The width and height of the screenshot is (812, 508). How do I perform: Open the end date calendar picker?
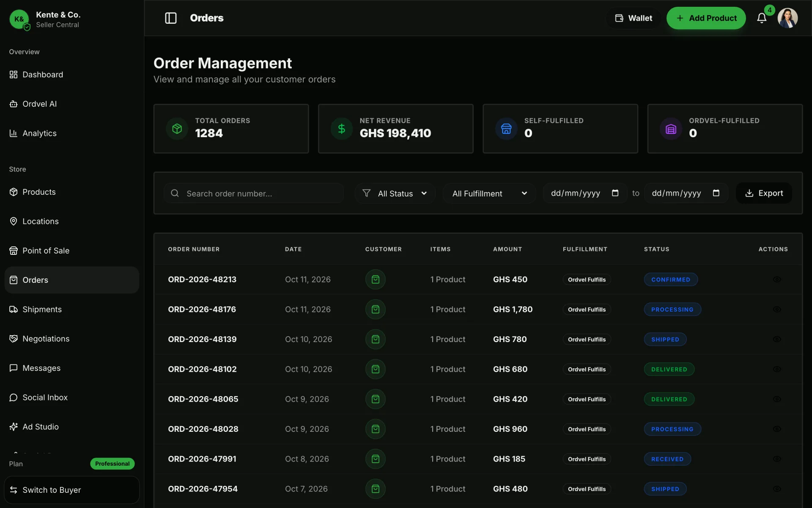pyautogui.click(x=716, y=193)
